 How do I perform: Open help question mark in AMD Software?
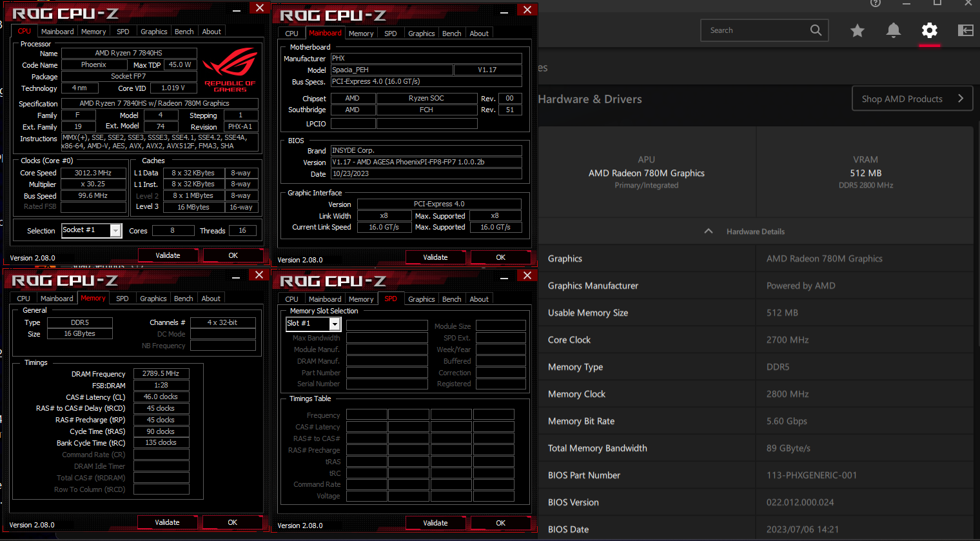(875, 3)
